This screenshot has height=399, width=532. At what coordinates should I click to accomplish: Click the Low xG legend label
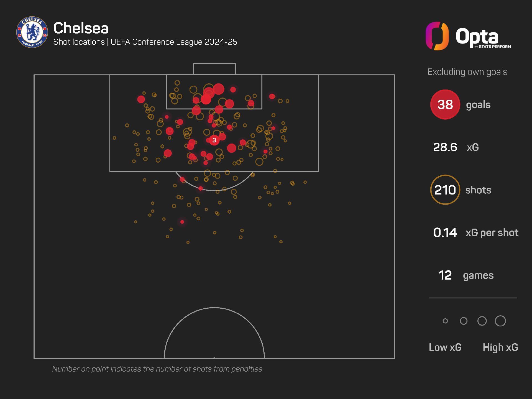tap(445, 347)
